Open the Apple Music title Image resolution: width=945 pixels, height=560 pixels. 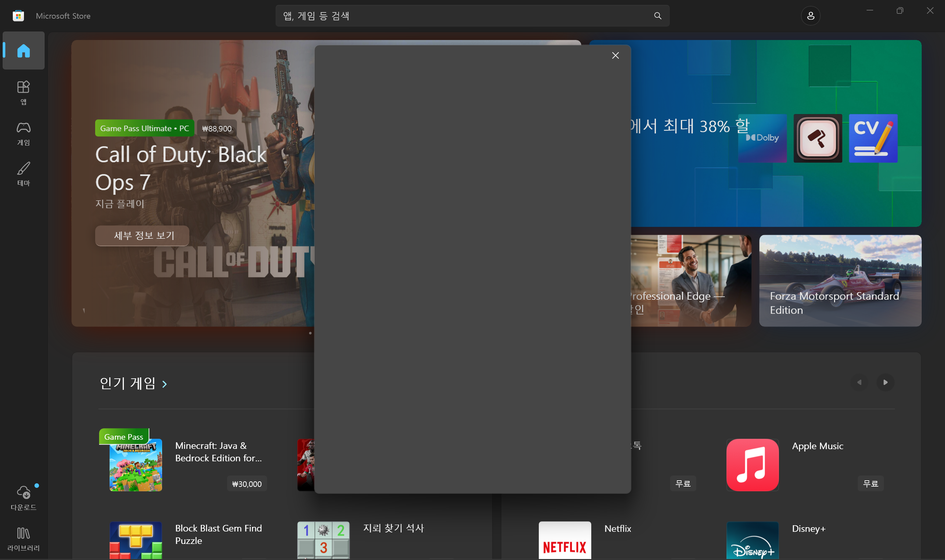click(x=817, y=446)
